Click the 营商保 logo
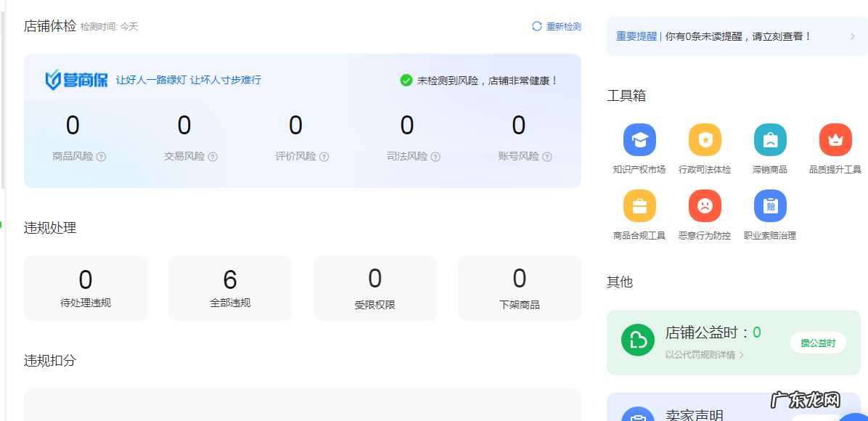The image size is (868, 421). pyautogui.click(x=77, y=78)
